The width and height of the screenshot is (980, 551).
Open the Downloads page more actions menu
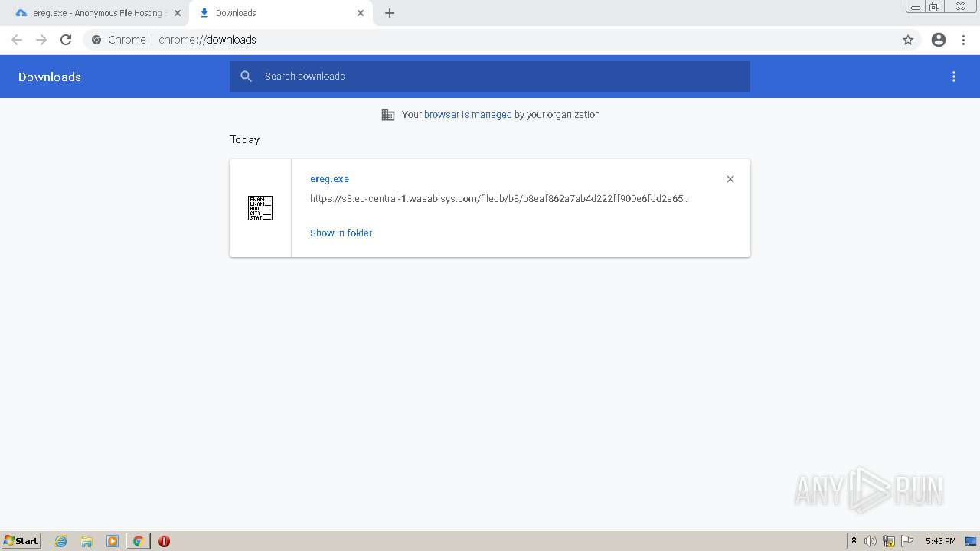954,77
